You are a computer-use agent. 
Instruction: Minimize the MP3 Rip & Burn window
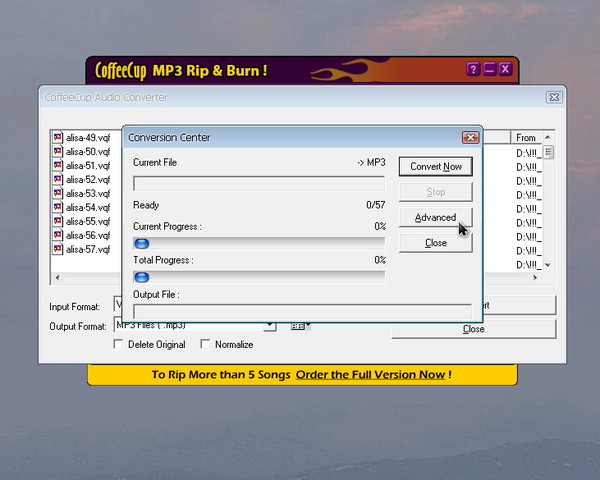point(489,69)
